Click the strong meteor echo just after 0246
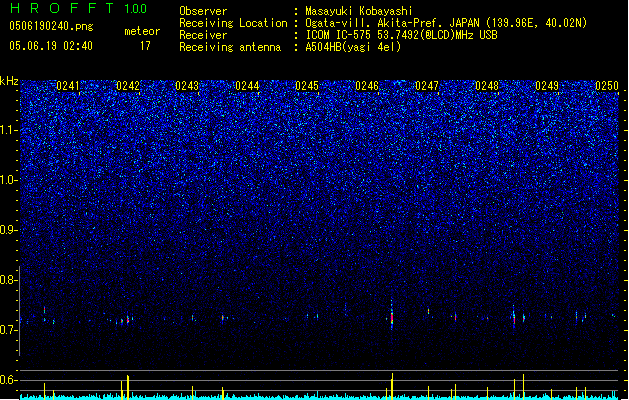The image size is (629, 400). [x=392, y=315]
